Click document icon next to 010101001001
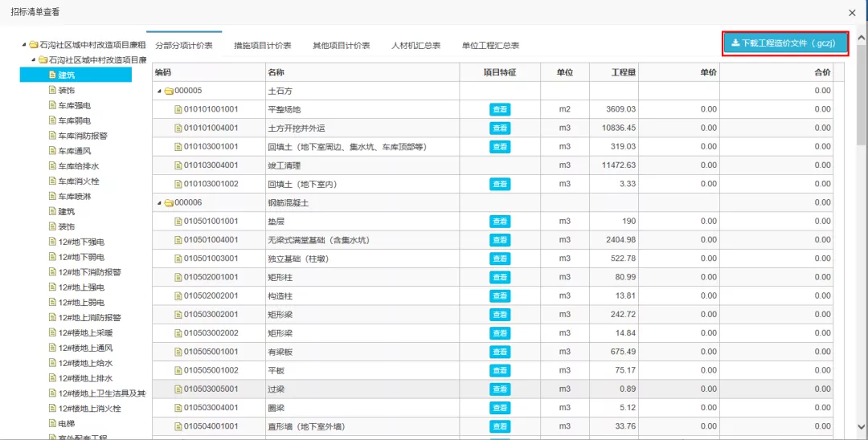The width and height of the screenshot is (868, 440). tap(178, 109)
